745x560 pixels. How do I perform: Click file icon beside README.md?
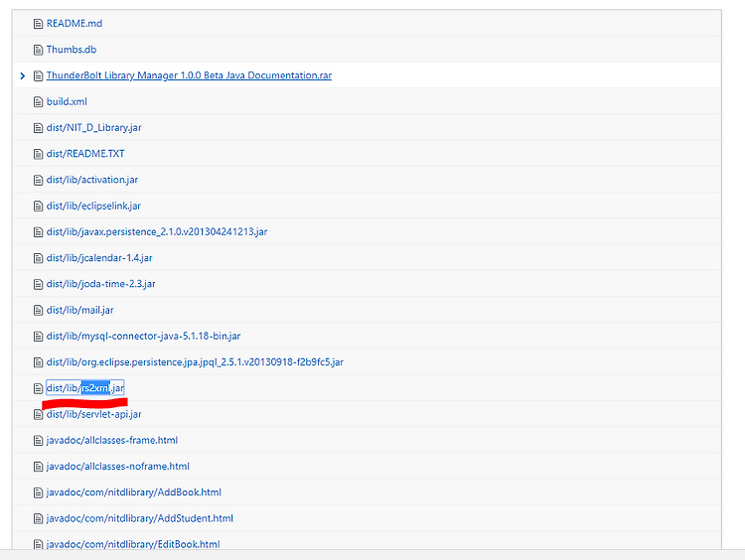click(x=38, y=24)
